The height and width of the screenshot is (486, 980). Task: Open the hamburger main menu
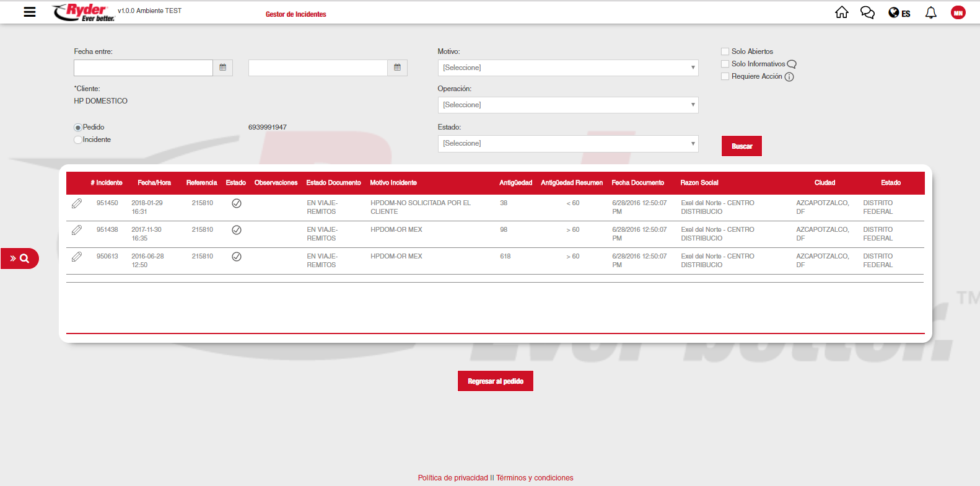(x=29, y=12)
